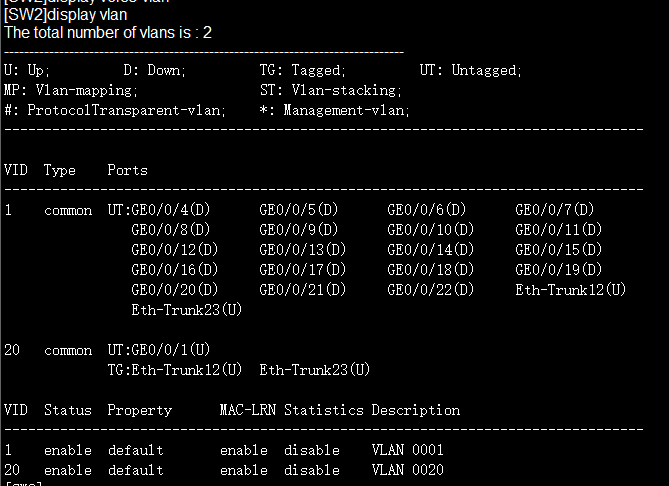
Task: Click tagged Eth-Trunk23(U) in VLAN 20
Action: point(314,370)
